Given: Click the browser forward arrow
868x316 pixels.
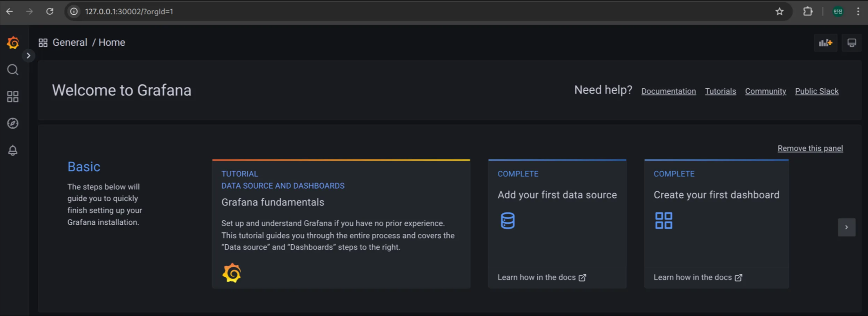Looking at the screenshot, I should tap(30, 12).
